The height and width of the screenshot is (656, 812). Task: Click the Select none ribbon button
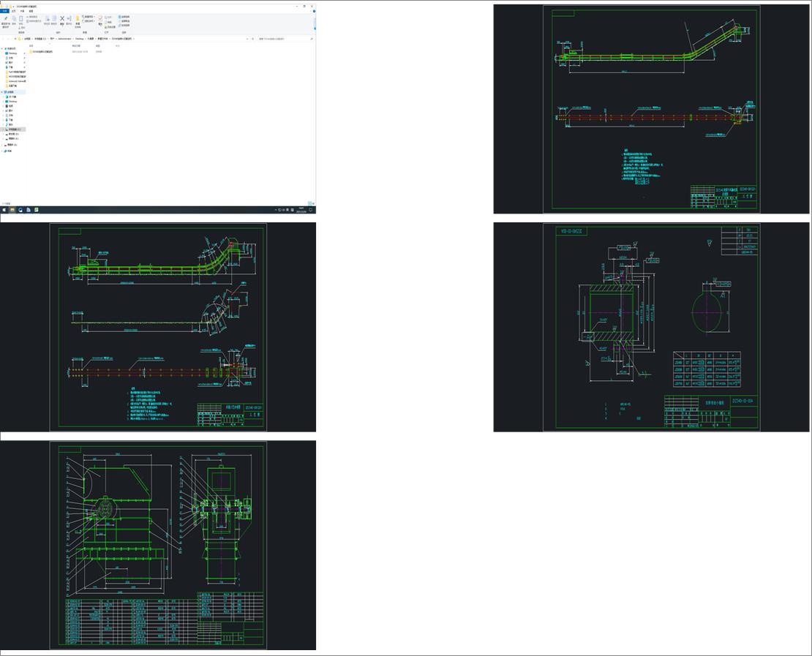point(124,21)
